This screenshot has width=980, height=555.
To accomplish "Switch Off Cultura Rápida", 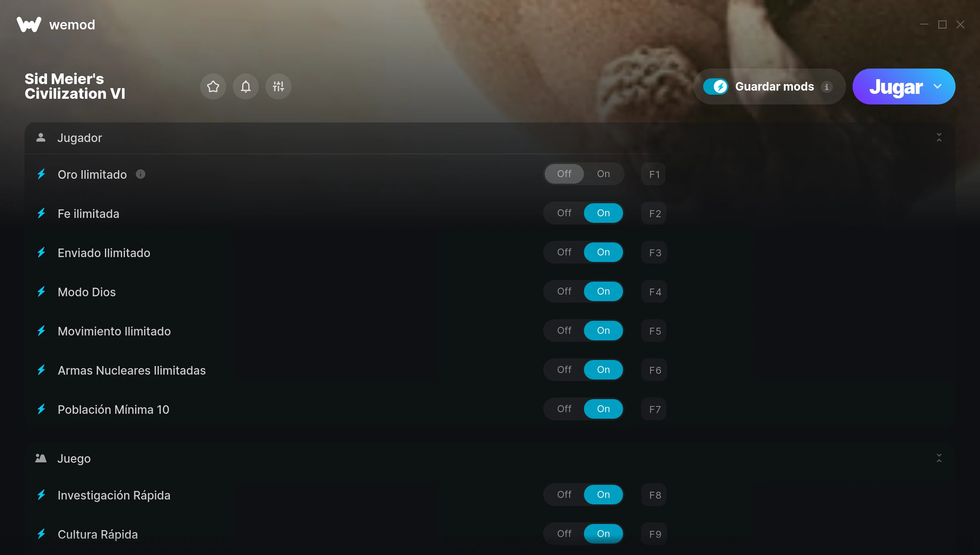I will click(x=564, y=534).
